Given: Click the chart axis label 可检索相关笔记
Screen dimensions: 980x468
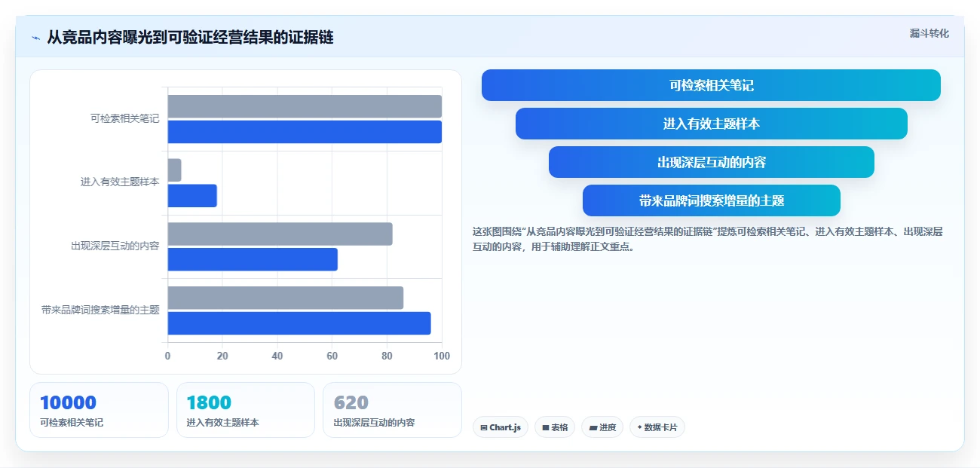Looking at the screenshot, I should (x=124, y=118).
